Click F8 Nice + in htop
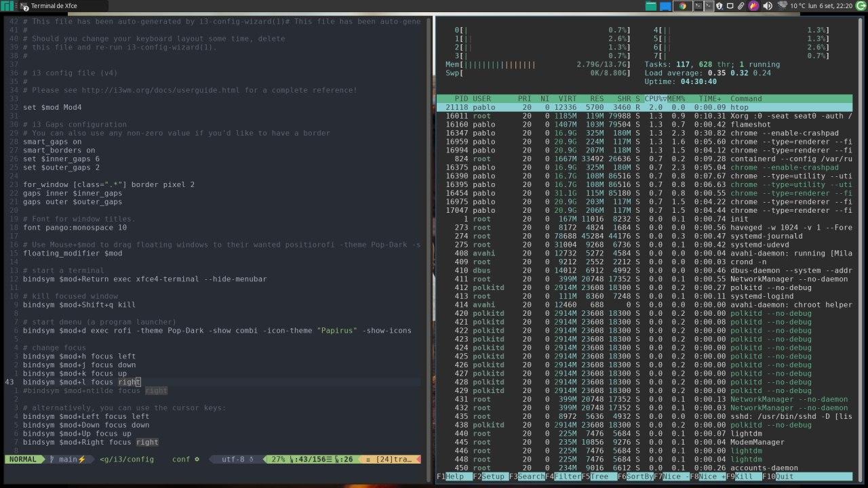This screenshot has height=488, width=868. click(x=707, y=476)
